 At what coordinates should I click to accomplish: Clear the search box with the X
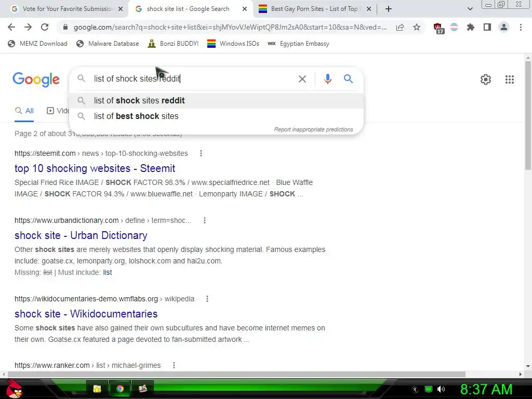coord(302,79)
